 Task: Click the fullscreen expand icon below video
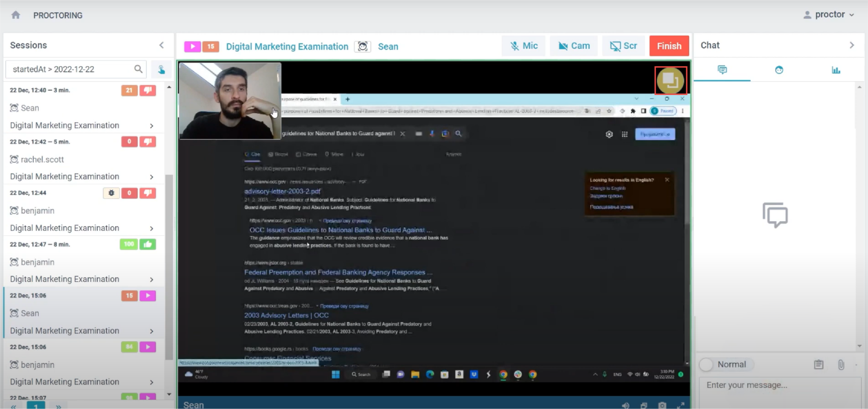pyautogui.click(x=680, y=405)
